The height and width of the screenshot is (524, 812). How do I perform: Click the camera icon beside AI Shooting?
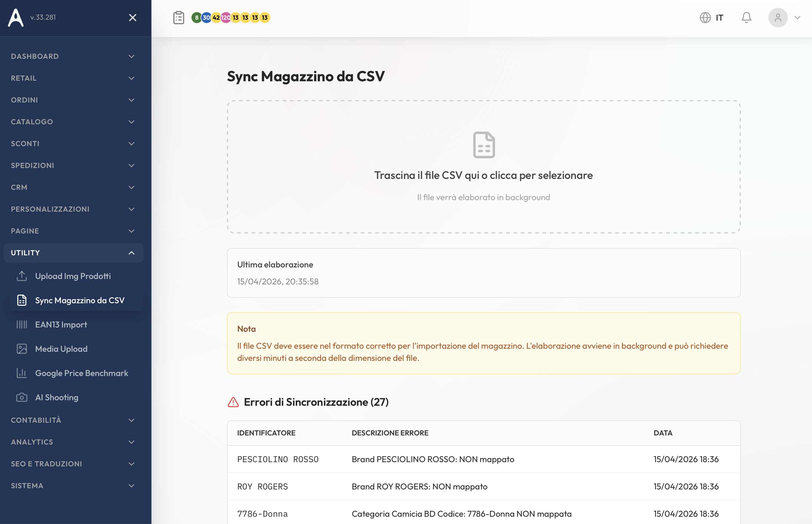pyautogui.click(x=22, y=398)
